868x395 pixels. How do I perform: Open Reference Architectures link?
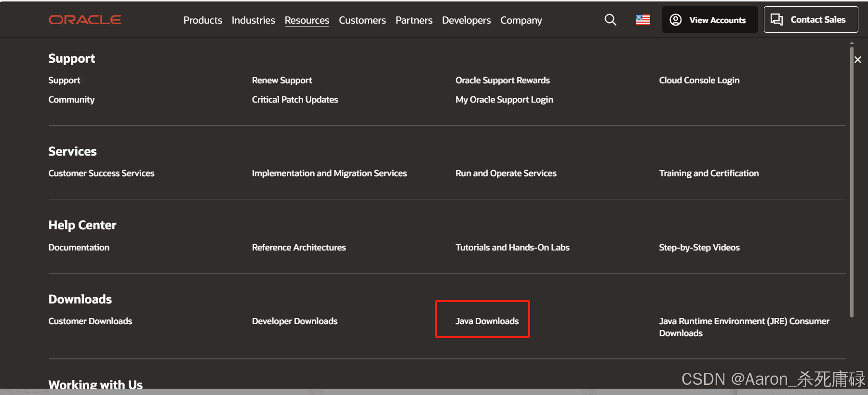(x=299, y=248)
